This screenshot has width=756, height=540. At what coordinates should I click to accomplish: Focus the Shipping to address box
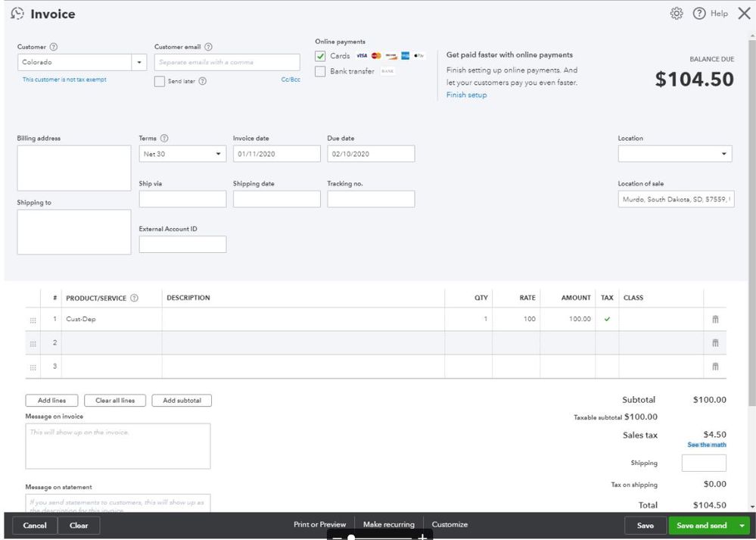point(73,232)
